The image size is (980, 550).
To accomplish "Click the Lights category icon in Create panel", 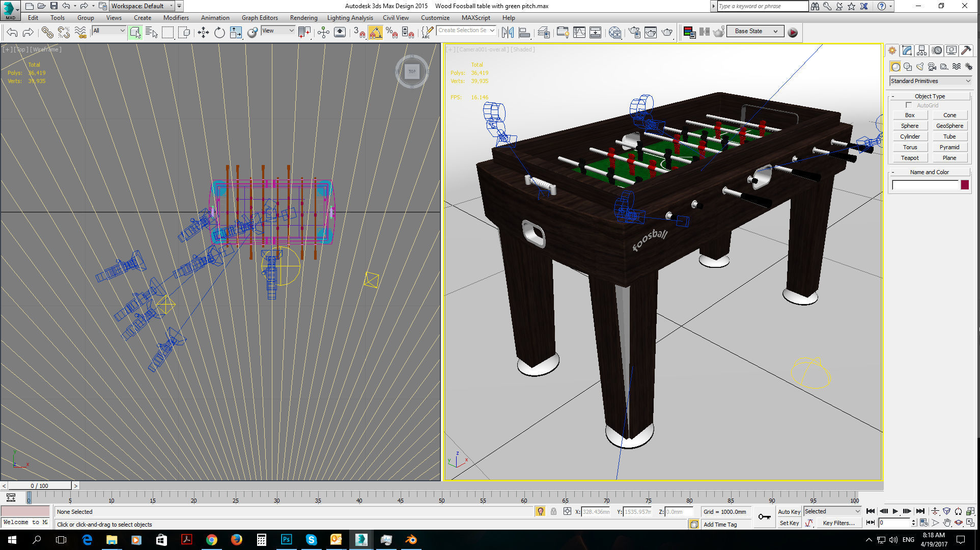I will [920, 67].
